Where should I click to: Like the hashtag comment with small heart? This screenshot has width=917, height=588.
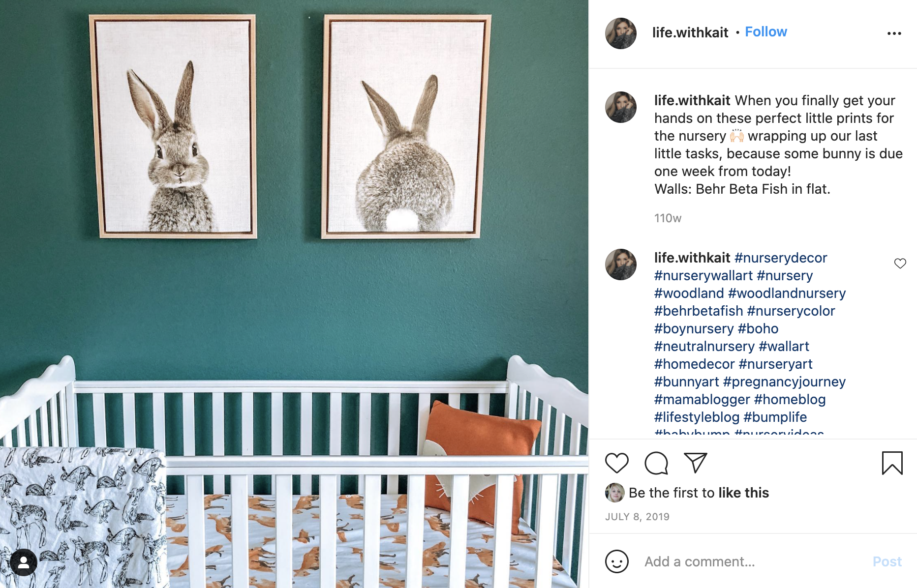tap(900, 264)
